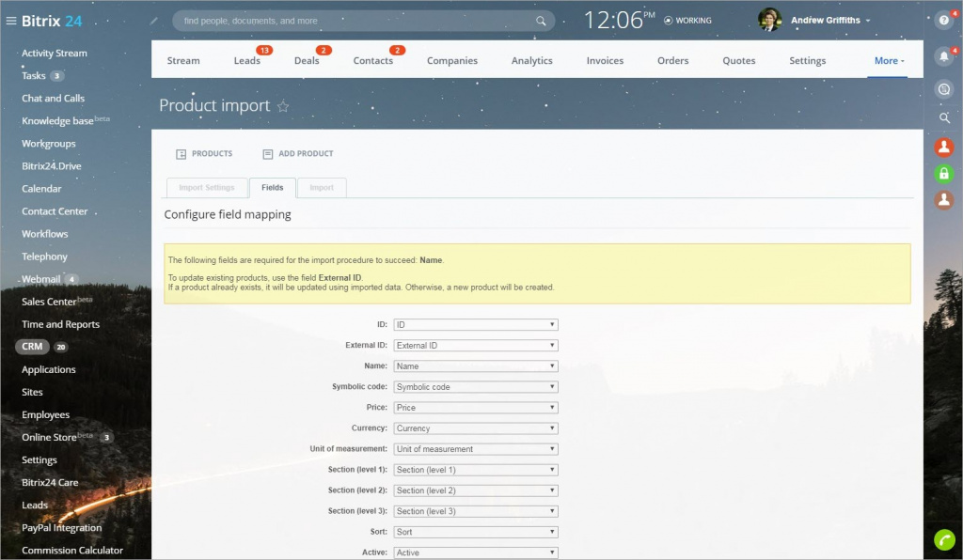Open the Section (level 1) dropdown
This screenshot has height=560, width=963.
(x=475, y=470)
